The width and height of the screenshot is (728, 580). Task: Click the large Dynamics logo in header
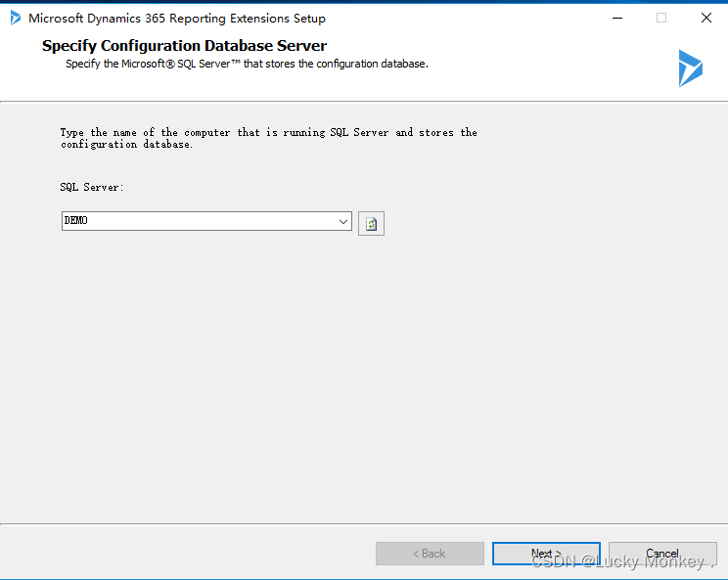pyautogui.click(x=691, y=68)
